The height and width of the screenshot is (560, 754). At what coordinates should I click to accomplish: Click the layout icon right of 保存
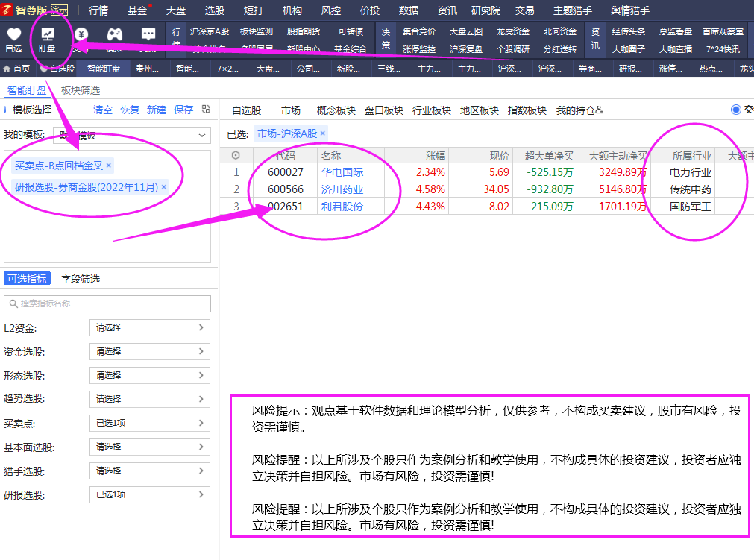pos(206,109)
